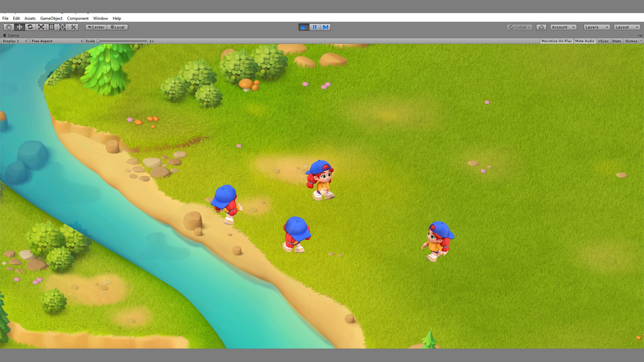Select the Game tab
644x362 pixels.
11,36
